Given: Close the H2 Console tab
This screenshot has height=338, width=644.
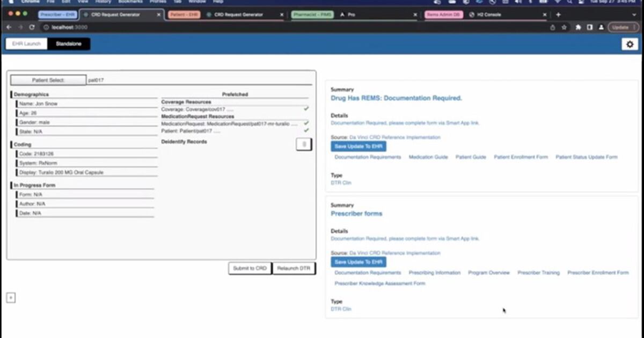Looking at the screenshot, I should pos(545,14).
